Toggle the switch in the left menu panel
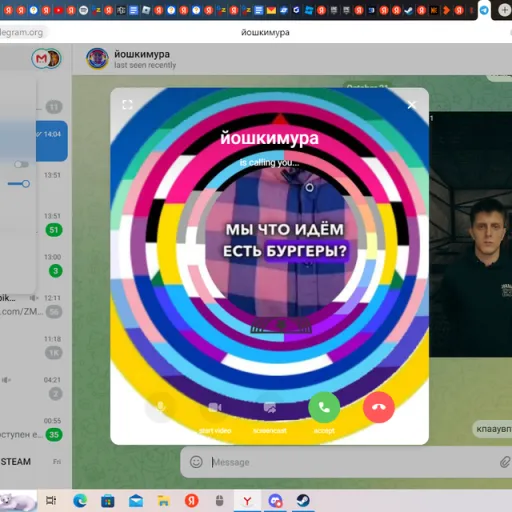 (x=21, y=164)
